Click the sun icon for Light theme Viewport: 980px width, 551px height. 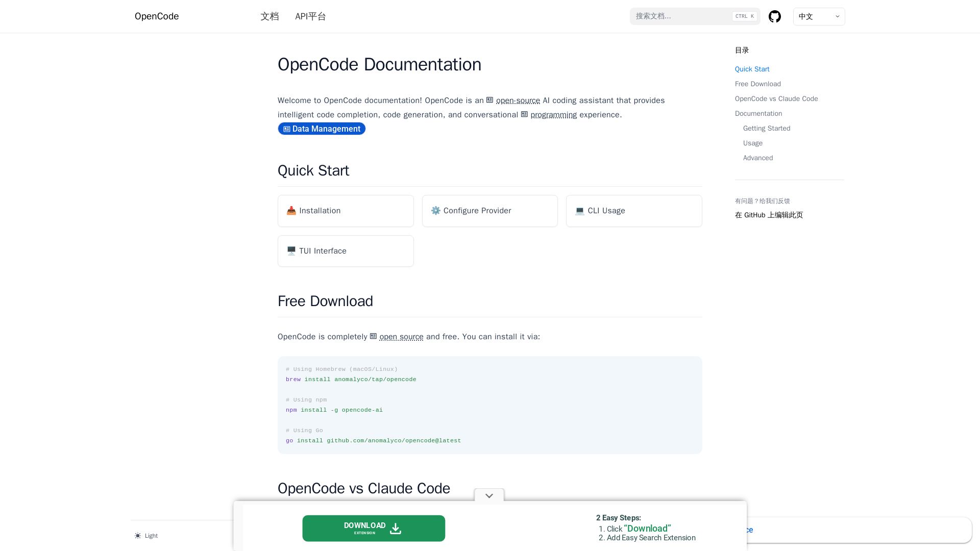pos(138,536)
